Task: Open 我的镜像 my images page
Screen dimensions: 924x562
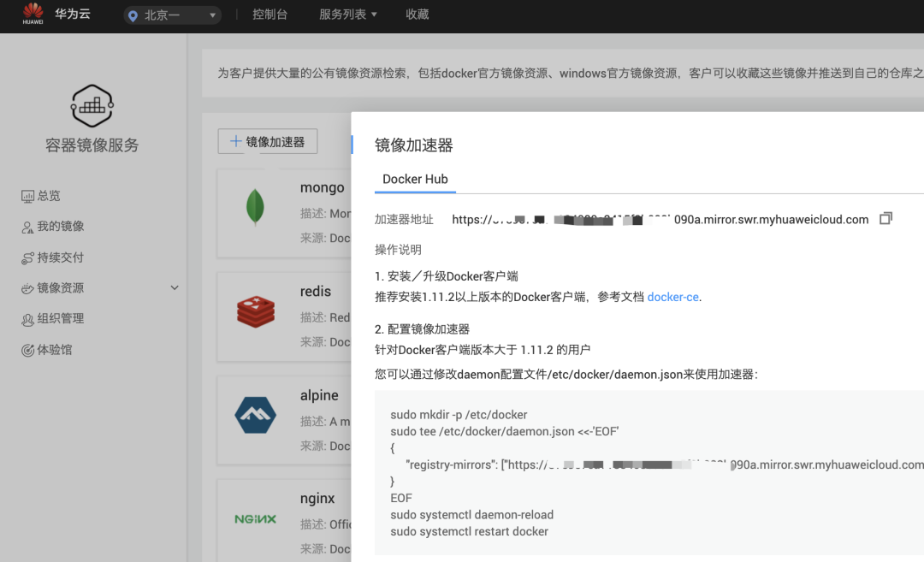Action: 61,226
